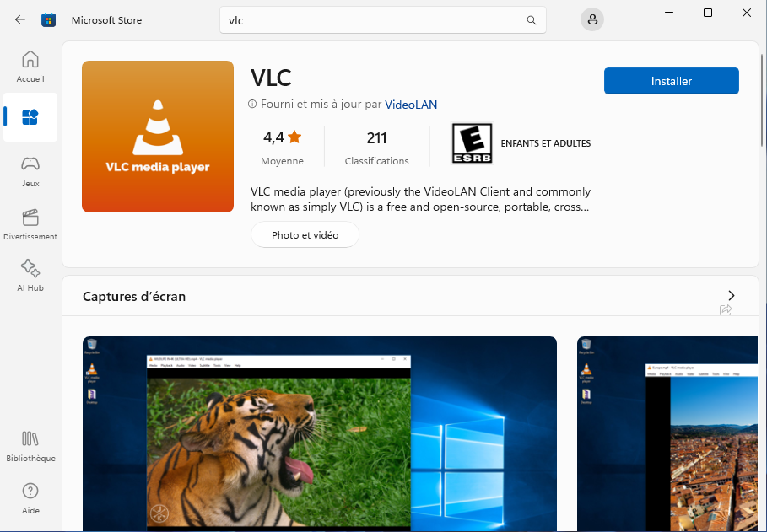Open the Aide help page

click(x=30, y=498)
